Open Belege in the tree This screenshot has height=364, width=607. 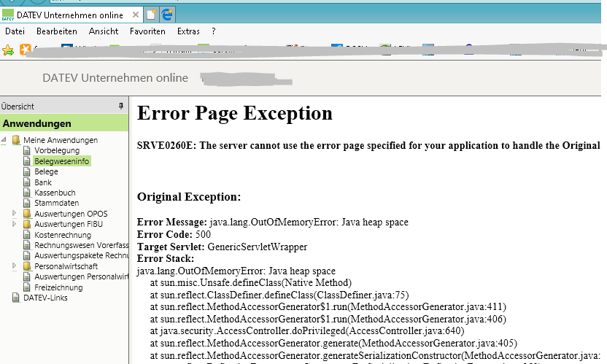pos(46,171)
